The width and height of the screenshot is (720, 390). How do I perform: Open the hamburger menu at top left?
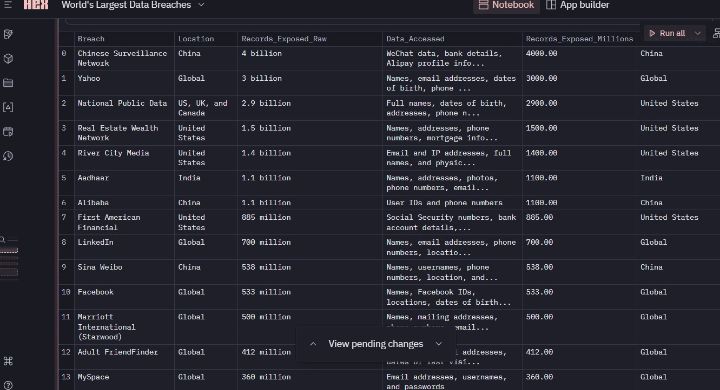point(8,5)
